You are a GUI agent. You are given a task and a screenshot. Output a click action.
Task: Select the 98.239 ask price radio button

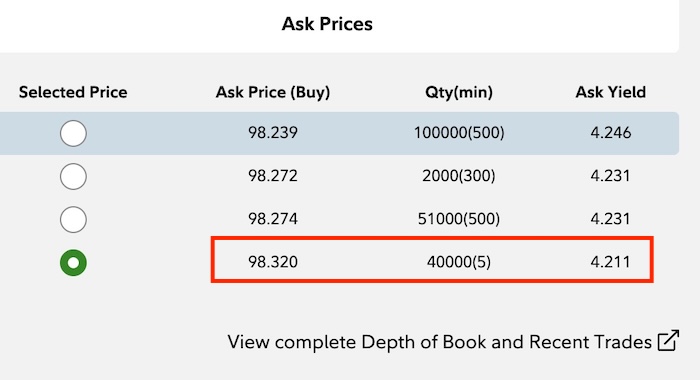(x=73, y=133)
